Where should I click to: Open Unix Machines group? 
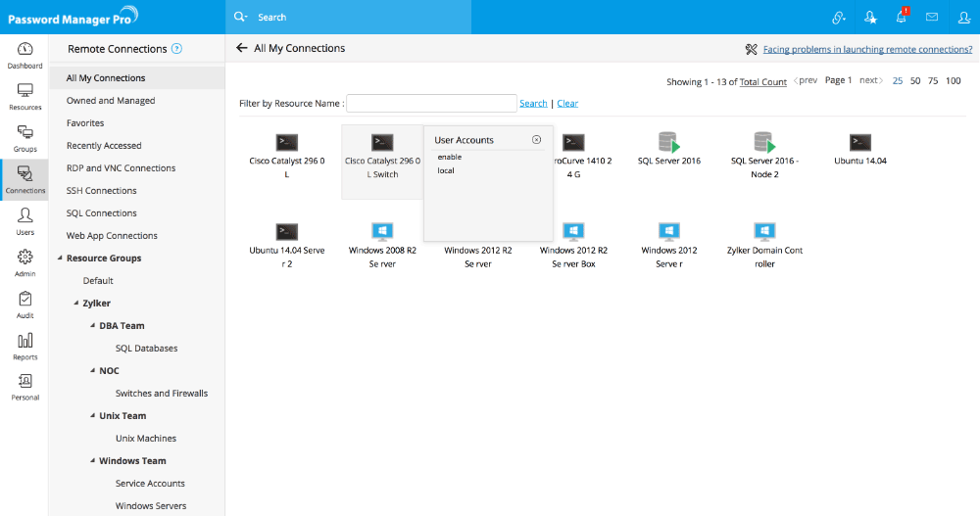tap(146, 438)
